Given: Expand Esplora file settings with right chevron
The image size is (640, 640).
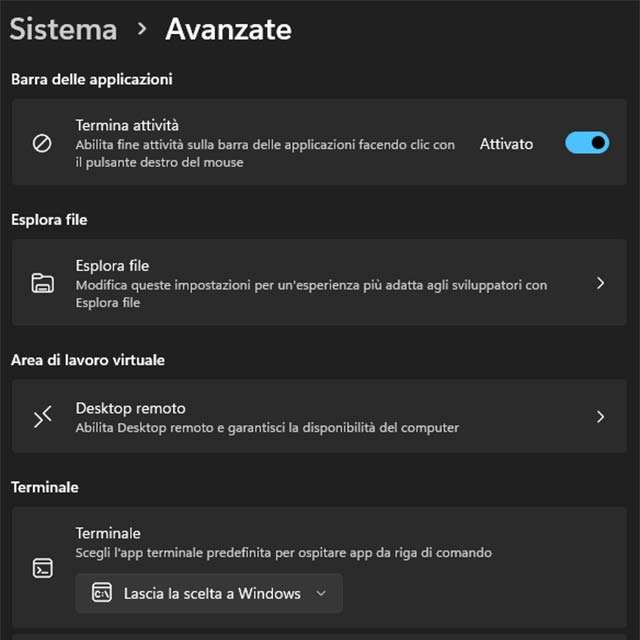Looking at the screenshot, I should click(600, 283).
